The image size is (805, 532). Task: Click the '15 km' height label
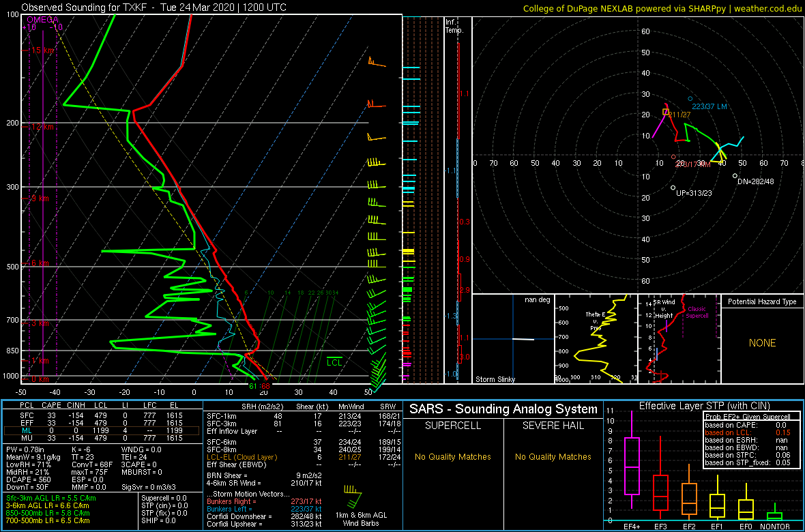point(42,50)
